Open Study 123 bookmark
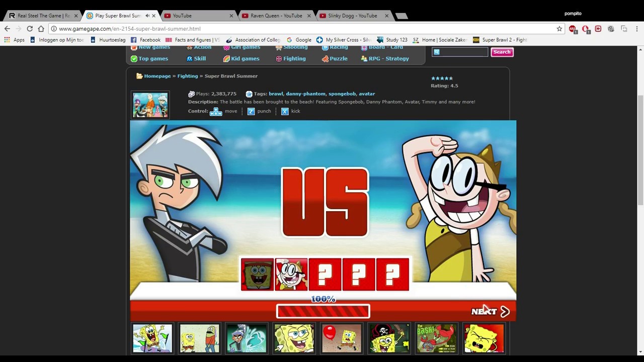This screenshot has height=362, width=644. [x=392, y=40]
